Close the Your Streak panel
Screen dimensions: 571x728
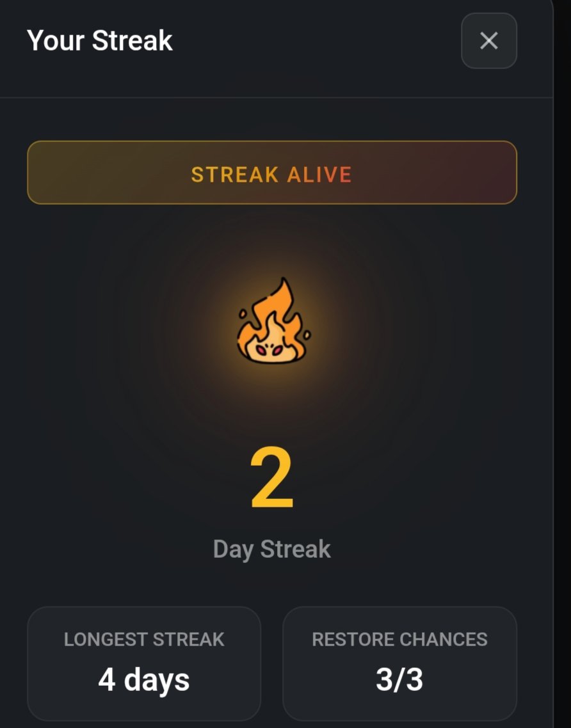coord(489,41)
